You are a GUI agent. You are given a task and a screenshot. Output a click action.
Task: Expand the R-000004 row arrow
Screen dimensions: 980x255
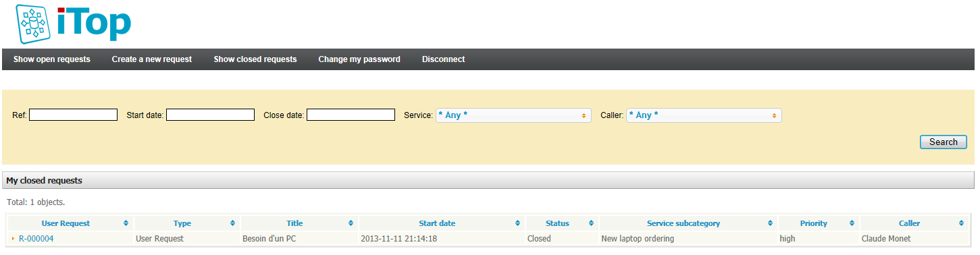click(x=13, y=239)
